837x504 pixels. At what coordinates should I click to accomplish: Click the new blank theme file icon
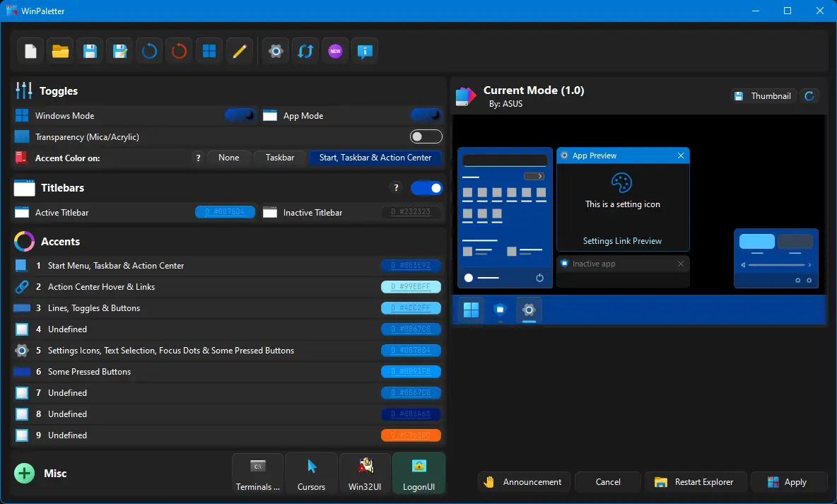[x=30, y=52]
